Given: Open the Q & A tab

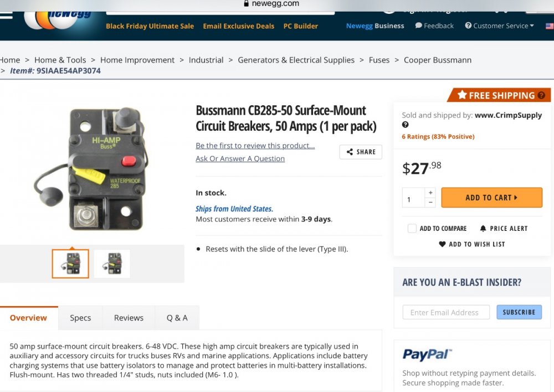Looking at the screenshot, I should 177,318.
